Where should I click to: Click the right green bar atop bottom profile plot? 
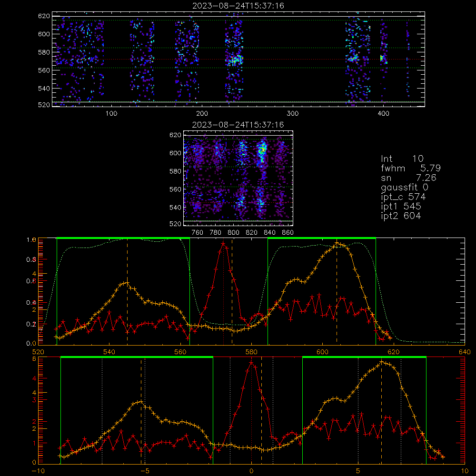point(364,357)
